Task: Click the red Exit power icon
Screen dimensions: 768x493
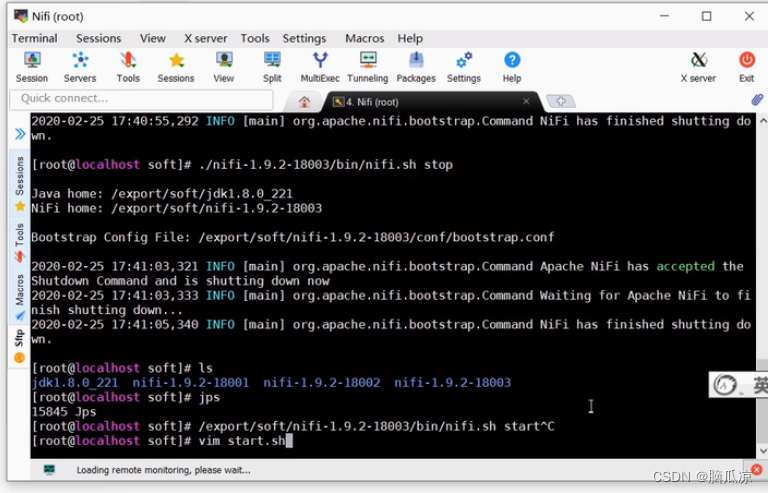Action: tap(746, 67)
